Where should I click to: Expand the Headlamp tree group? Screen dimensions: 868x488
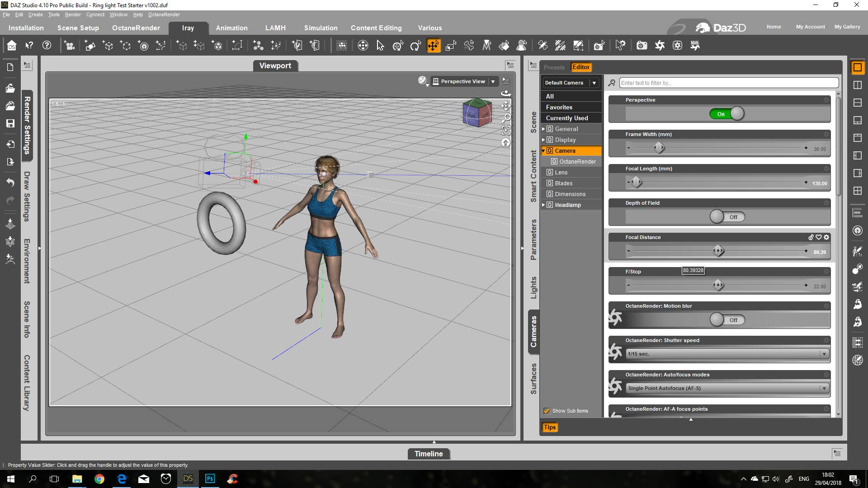pyautogui.click(x=543, y=205)
